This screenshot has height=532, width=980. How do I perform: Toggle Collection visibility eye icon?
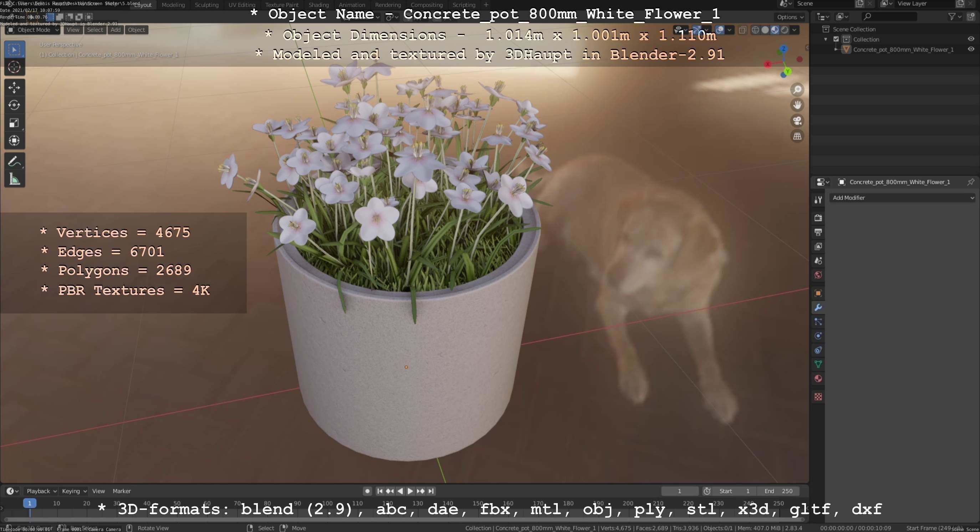pos(970,39)
